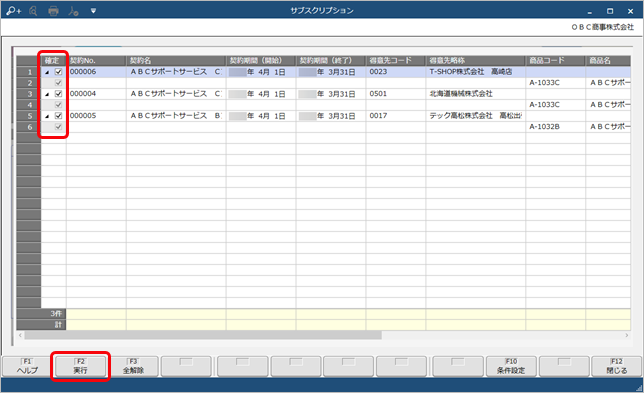Click the scrollbar right arrow
Viewport: 644px width, 393px height.
coord(627,336)
